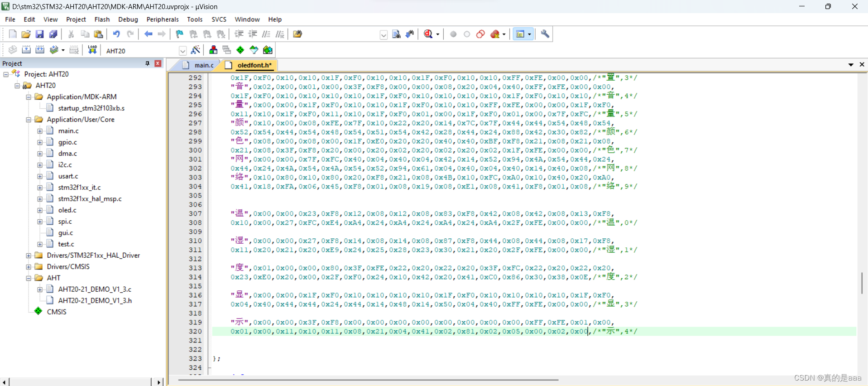
Task: Insert a breakpoint with the red circle
Action: coord(453,34)
